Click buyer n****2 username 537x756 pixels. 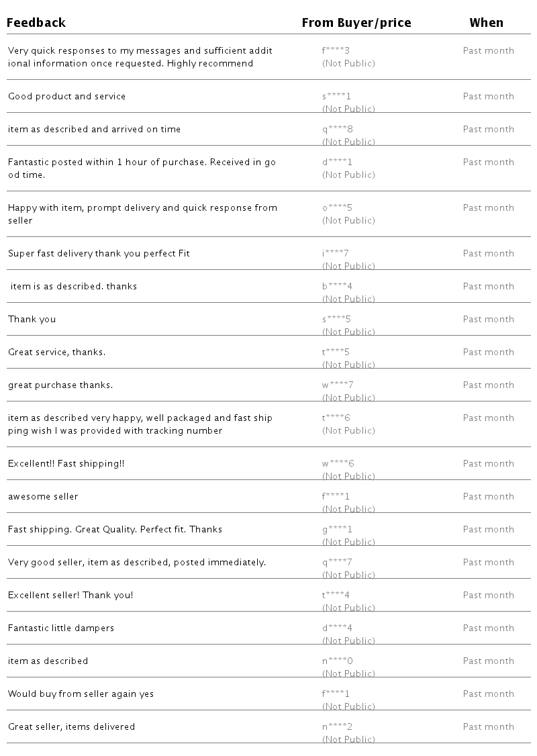337,726
